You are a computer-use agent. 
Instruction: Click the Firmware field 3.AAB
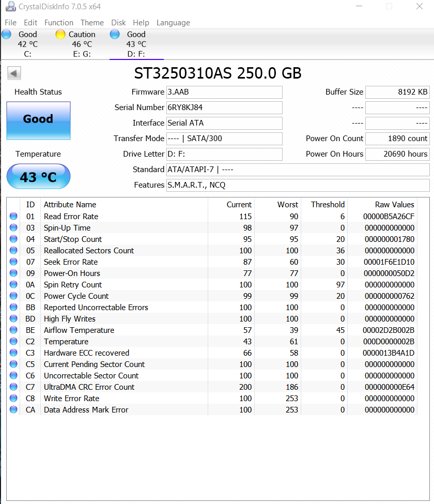[x=224, y=92]
